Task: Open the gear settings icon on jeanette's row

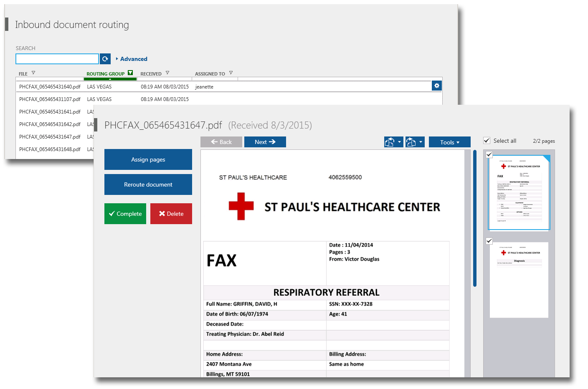Action: pyautogui.click(x=436, y=86)
